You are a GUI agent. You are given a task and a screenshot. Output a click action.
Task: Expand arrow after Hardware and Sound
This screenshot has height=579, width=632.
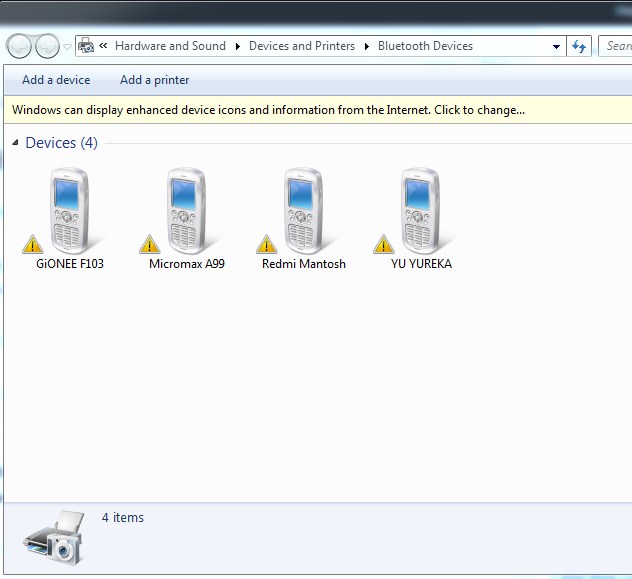(x=238, y=46)
